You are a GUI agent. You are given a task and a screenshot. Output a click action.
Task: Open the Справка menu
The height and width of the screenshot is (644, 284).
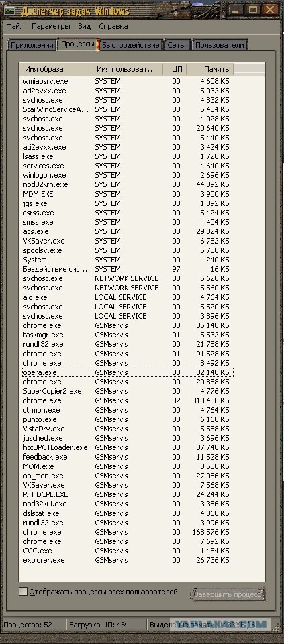tap(113, 26)
